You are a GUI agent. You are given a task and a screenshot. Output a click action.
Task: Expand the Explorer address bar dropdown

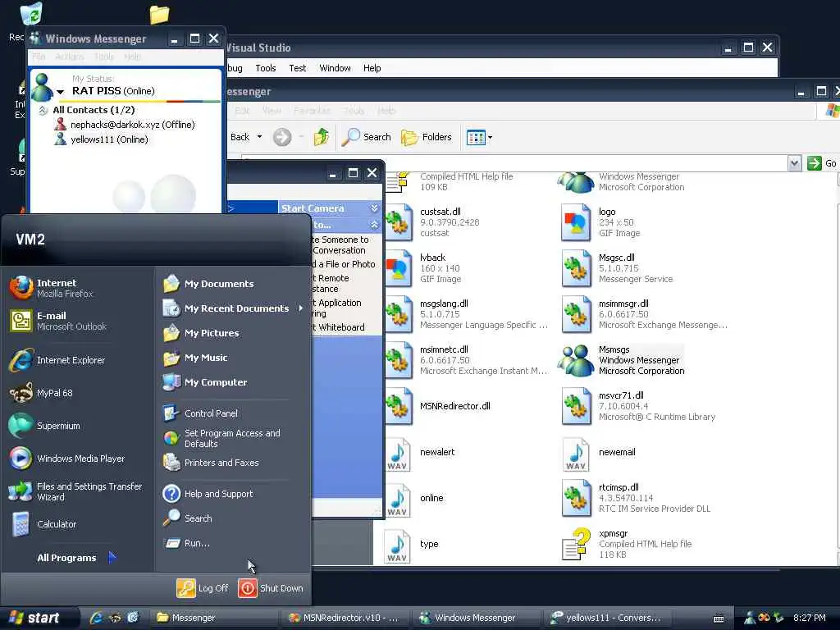point(794,163)
